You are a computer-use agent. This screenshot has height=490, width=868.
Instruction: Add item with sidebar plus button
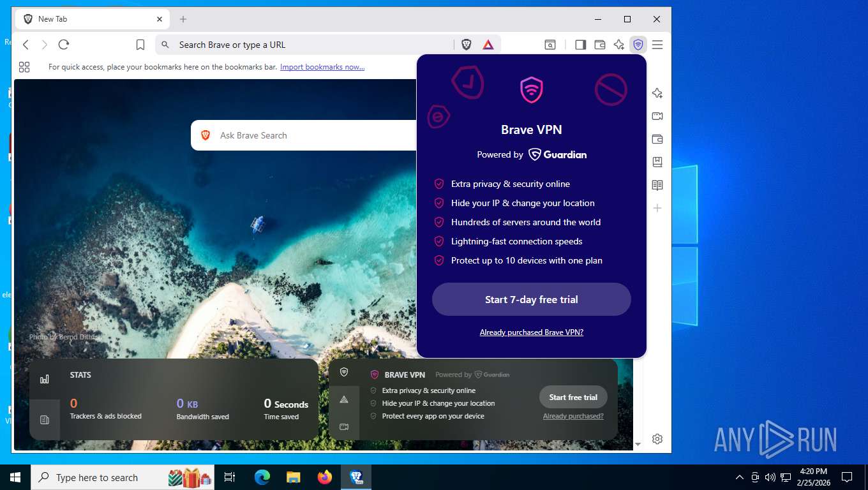(657, 208)
